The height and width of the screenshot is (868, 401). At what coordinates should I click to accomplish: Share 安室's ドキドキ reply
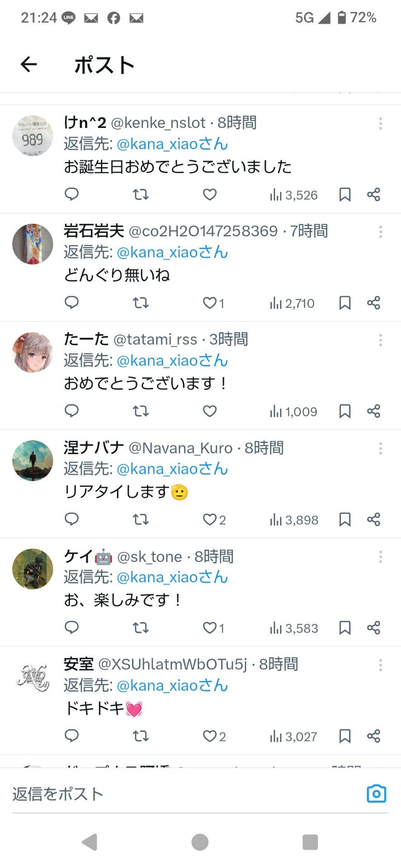[373, 736]
